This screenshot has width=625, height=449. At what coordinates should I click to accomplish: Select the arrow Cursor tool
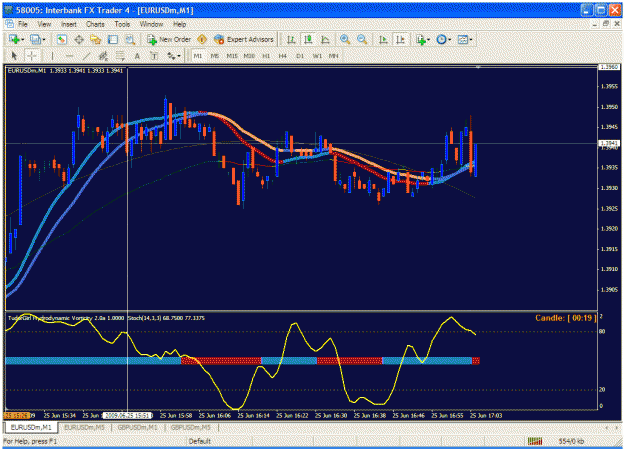[14, 56]
